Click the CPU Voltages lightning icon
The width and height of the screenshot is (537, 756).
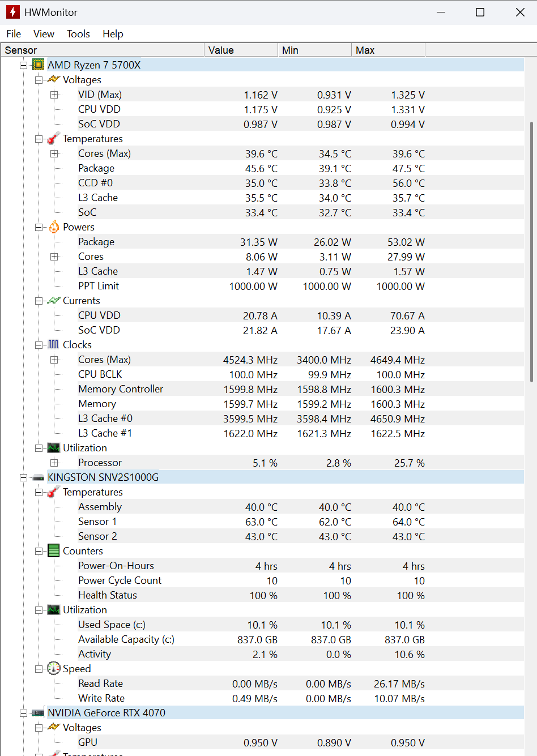click(x=54, y=79)
